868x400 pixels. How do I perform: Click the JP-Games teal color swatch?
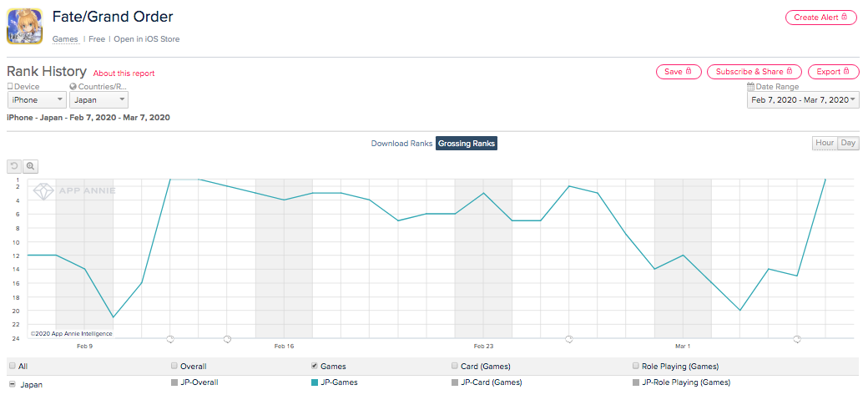click(315, 382)
